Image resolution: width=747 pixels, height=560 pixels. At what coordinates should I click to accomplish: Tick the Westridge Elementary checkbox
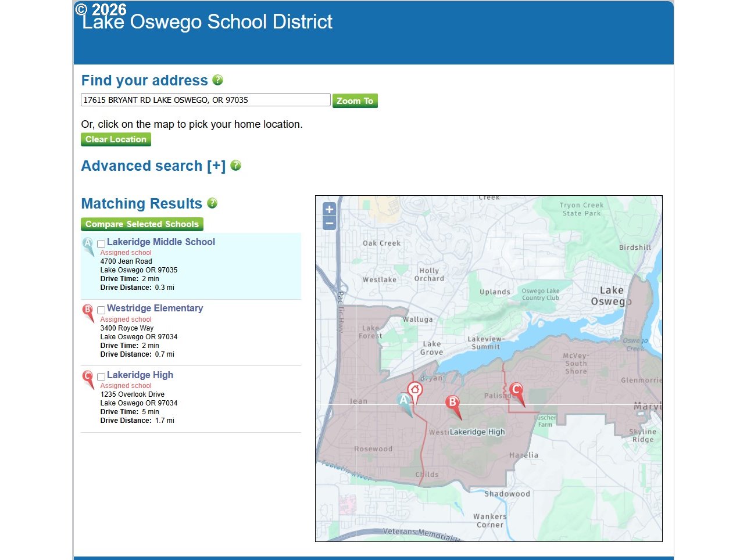click(x=101, y=310)
